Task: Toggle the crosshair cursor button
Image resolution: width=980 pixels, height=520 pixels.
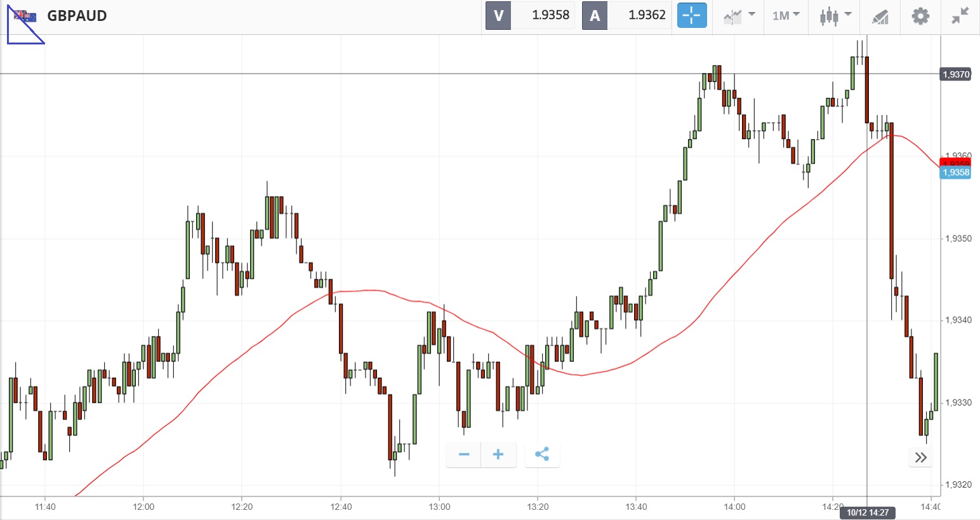Action: [692, 16]
